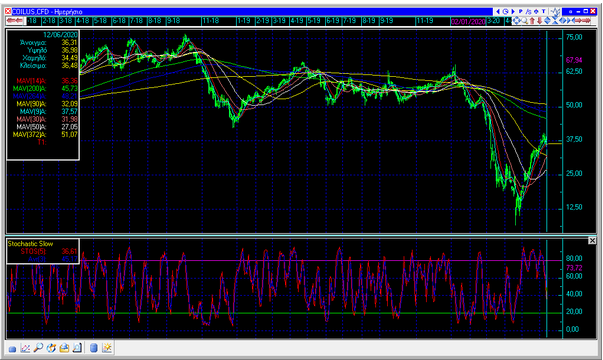Screen dimensions: 603x360
Task: Select the highlighted 02/01/2020 date marker
Action: pos(468,21)
